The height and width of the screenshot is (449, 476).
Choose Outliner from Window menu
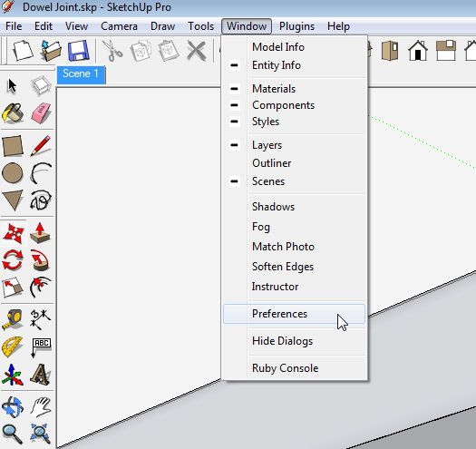tap(295, 163)
